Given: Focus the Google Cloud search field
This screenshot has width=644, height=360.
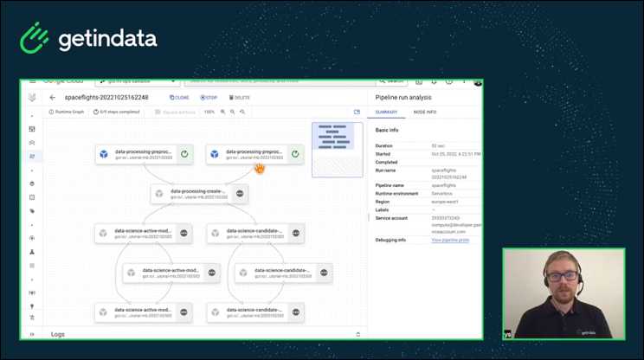Looking at the screenshot, I should (x=280, y=81).
